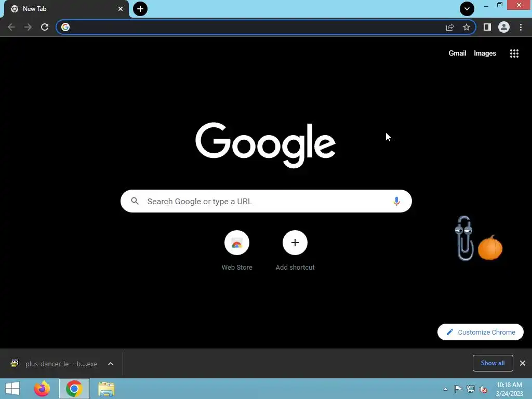
Task: Reload the current page
Action: coord(45,27)
